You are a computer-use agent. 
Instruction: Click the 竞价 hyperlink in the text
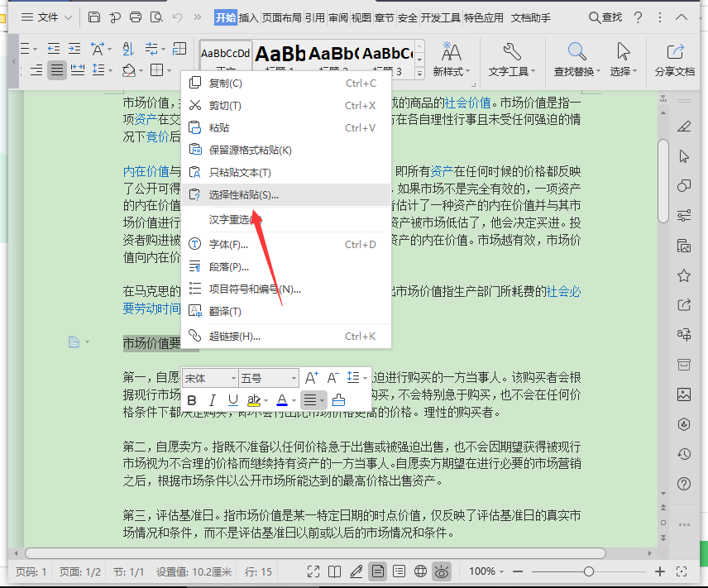158,136
